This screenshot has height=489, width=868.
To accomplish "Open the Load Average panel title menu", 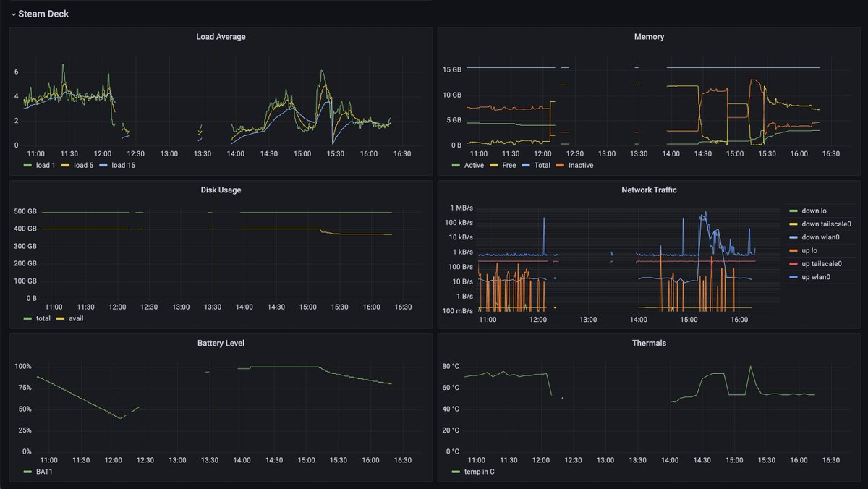I will (x=221, y=37).
